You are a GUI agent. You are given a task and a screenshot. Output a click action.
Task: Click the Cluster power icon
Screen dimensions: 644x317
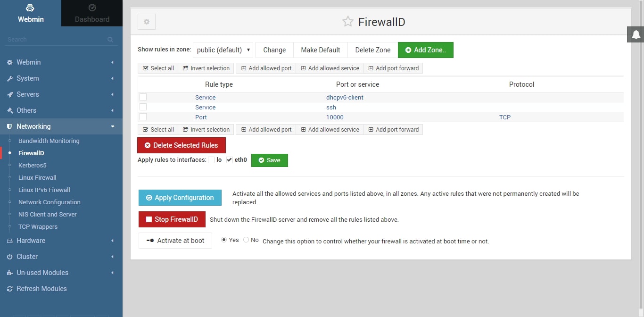pyautogui.click(x=10, y=257)
